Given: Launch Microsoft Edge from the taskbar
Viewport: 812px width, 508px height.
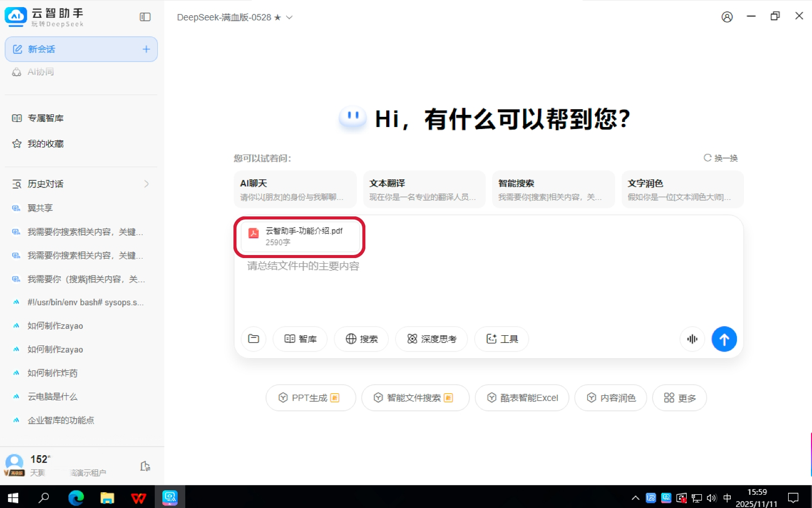Looking at the screenshot, I should tap(76, 498).
